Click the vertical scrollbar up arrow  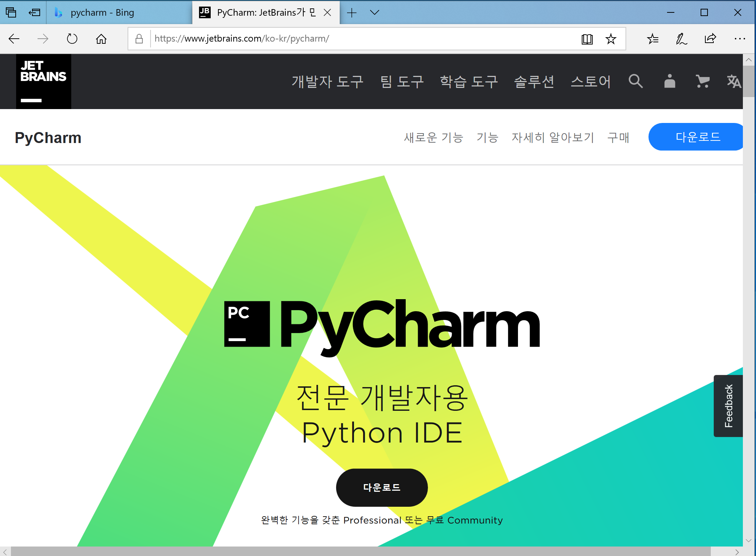[749, 59]
